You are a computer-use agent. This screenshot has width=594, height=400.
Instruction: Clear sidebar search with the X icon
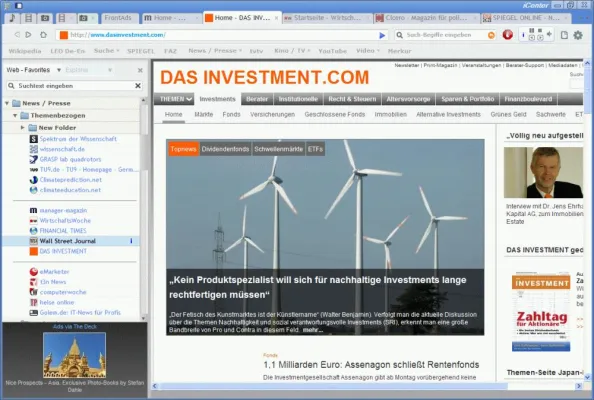138,86
